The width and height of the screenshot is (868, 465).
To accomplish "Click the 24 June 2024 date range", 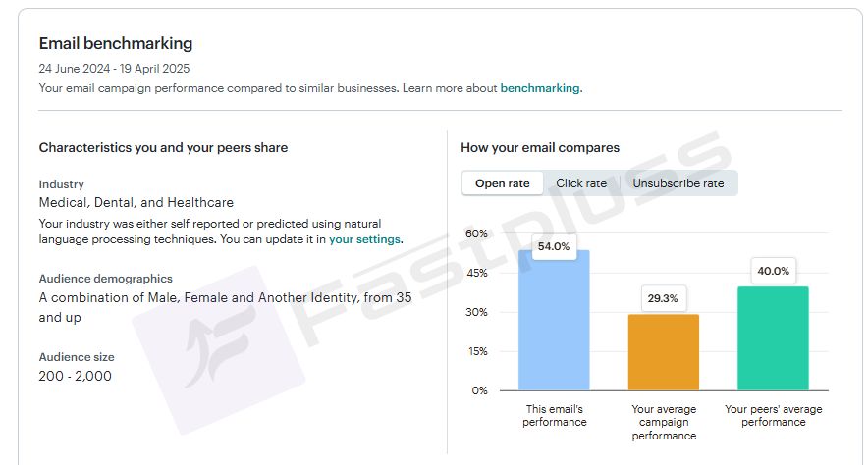I will tap(114, 69).
